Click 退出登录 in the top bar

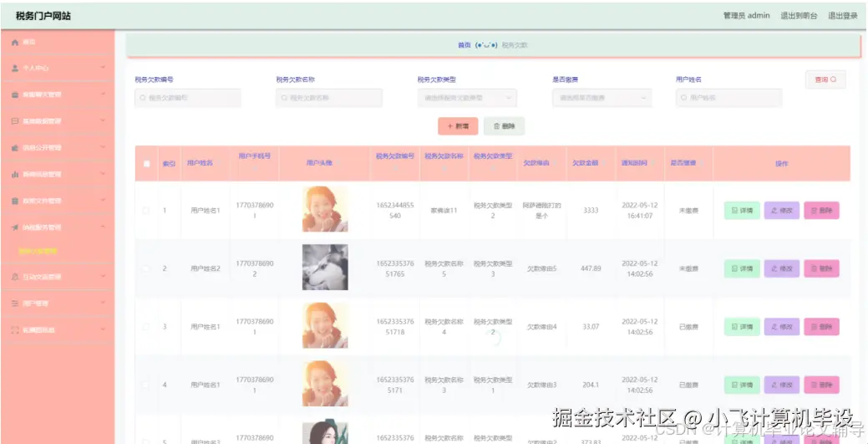[x=843, y=16]
